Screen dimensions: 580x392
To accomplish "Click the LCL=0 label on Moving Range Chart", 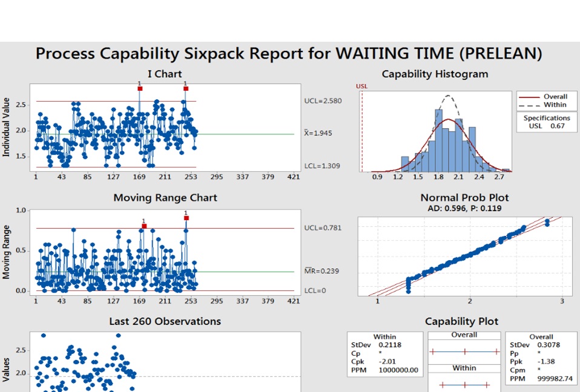I will pyautogui.click(x=314, y=290).
